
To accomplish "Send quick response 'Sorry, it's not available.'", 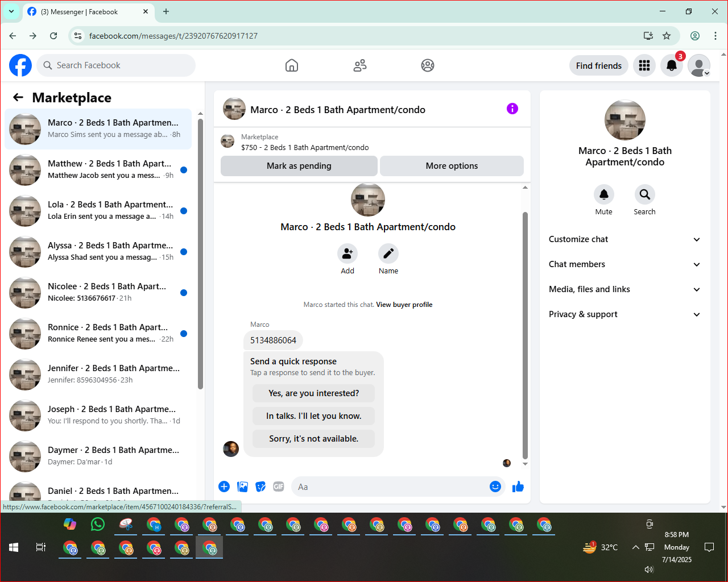I will coord(314,439).
